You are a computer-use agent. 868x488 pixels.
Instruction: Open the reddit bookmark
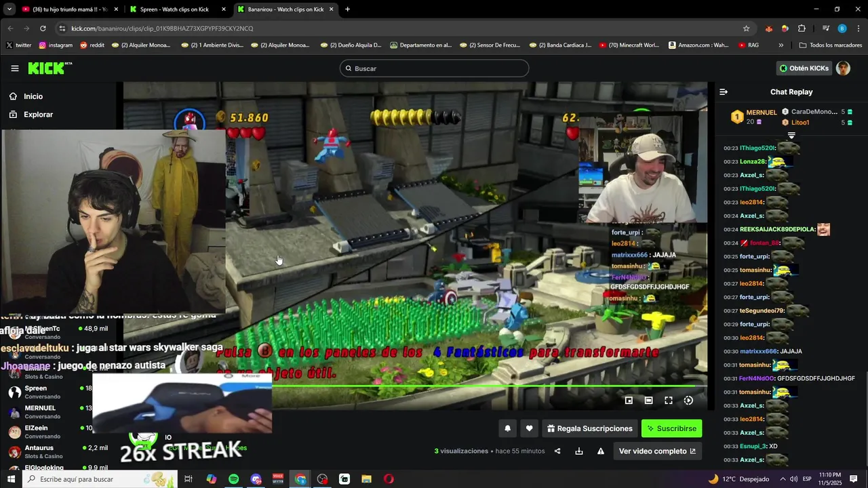click(x=92, y=45)
